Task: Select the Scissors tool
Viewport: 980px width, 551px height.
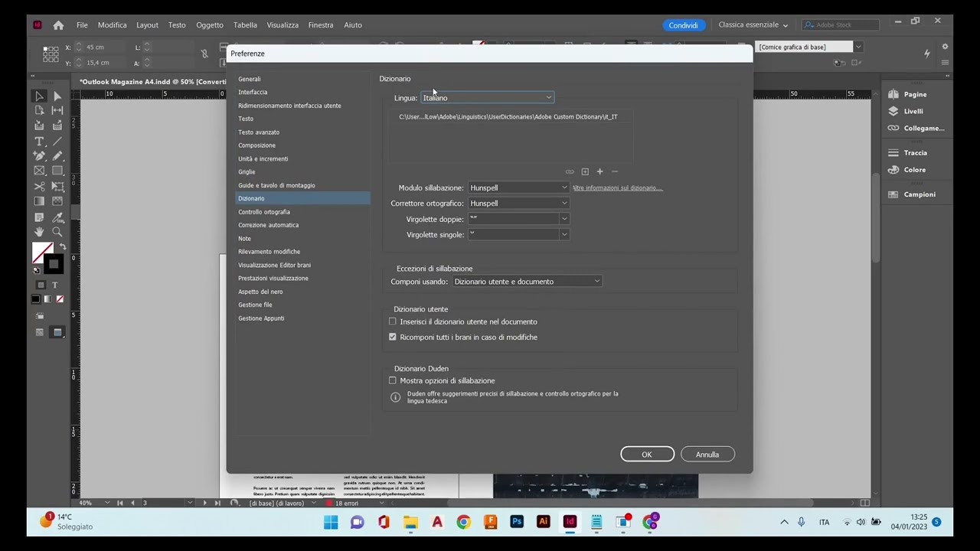Action: pos(39,187)
